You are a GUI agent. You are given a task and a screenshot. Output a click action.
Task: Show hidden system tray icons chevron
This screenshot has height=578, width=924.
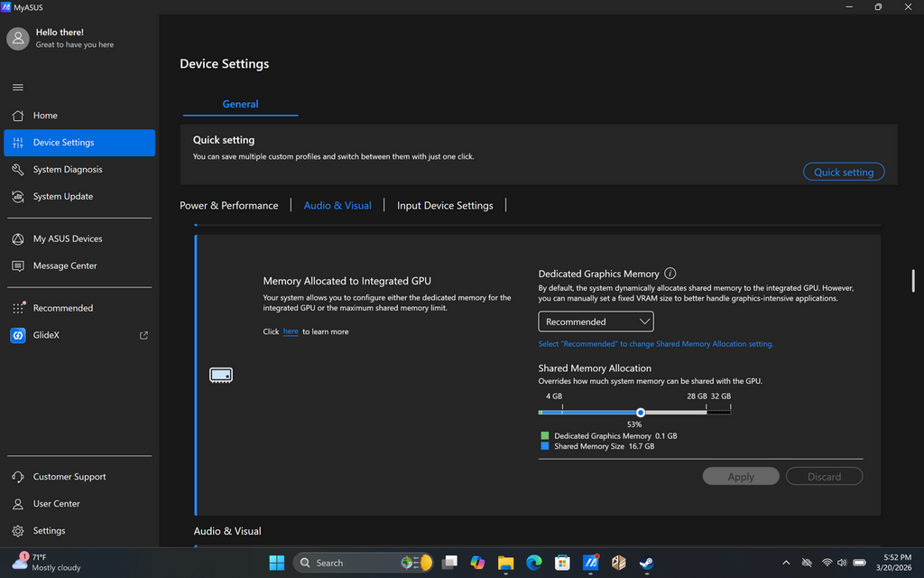[x=785, y=563]
